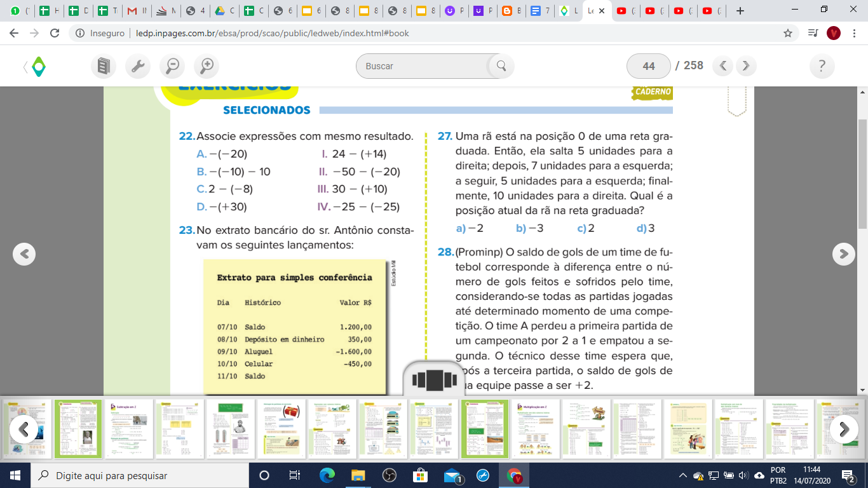Zoom in with the plus magnifier

click(207, 66)
